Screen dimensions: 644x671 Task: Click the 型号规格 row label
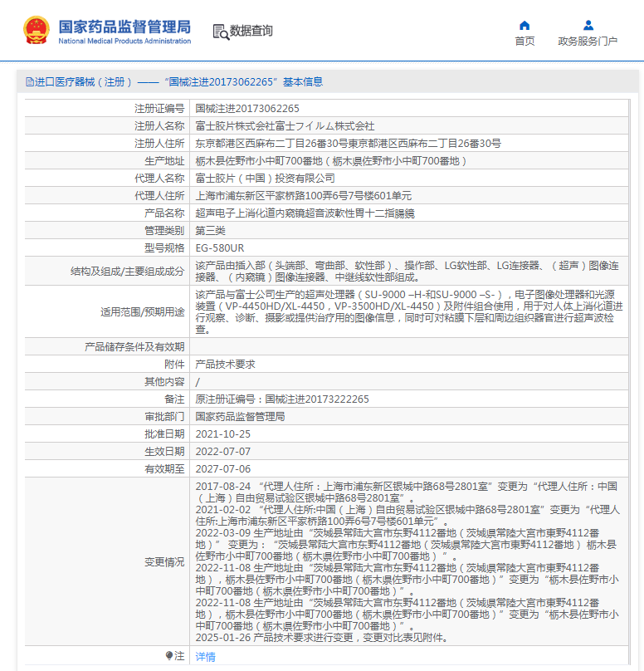(164, 248)
